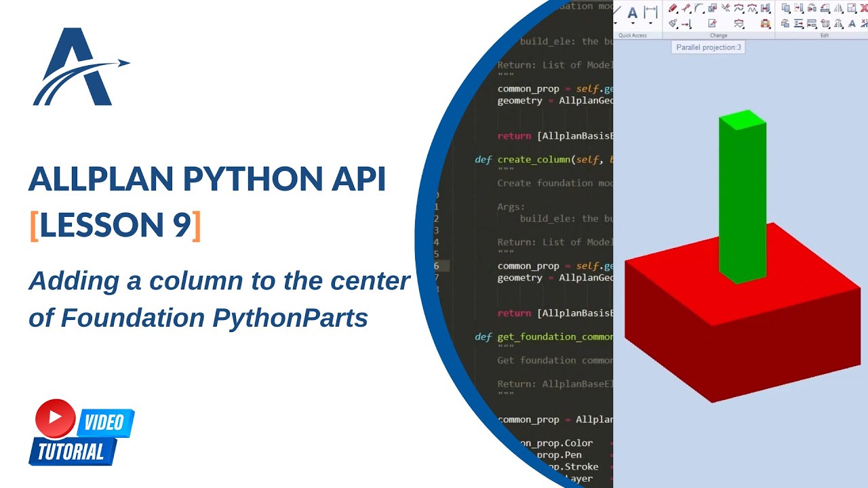
Task: Click the sheet with red pen edit icon
Action: [x=713, y=23]
